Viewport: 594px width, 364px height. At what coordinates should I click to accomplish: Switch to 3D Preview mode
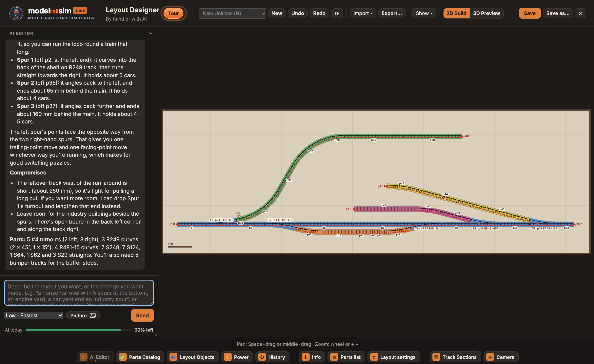pyautogui.click(x=486, y=13)
